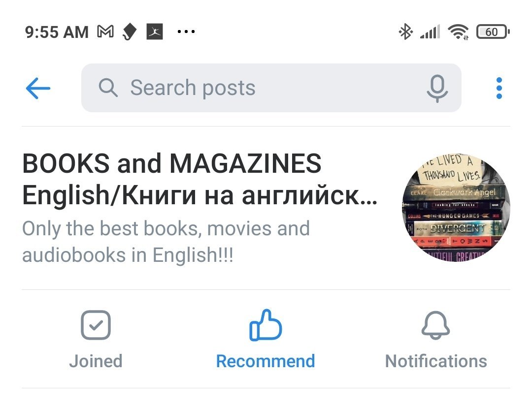The width and height of the screenshot is (532, 409).
Task: Focus the Search posts field
Action: (x=271, y=88)
